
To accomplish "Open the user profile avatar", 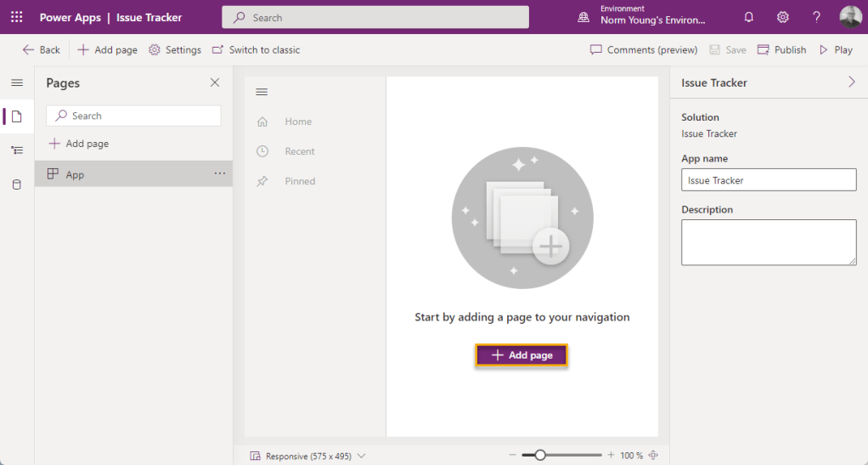I will click(850, 17).
